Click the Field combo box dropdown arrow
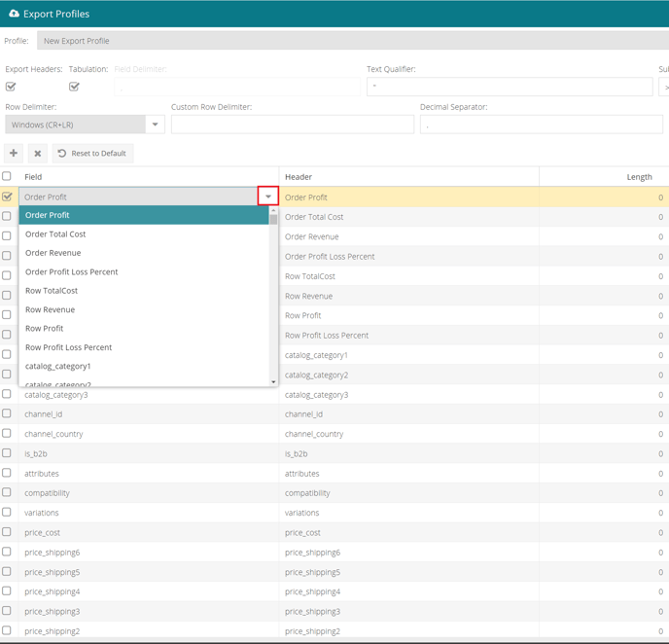This screenshot has width=669, height=644. click(268, 197)
